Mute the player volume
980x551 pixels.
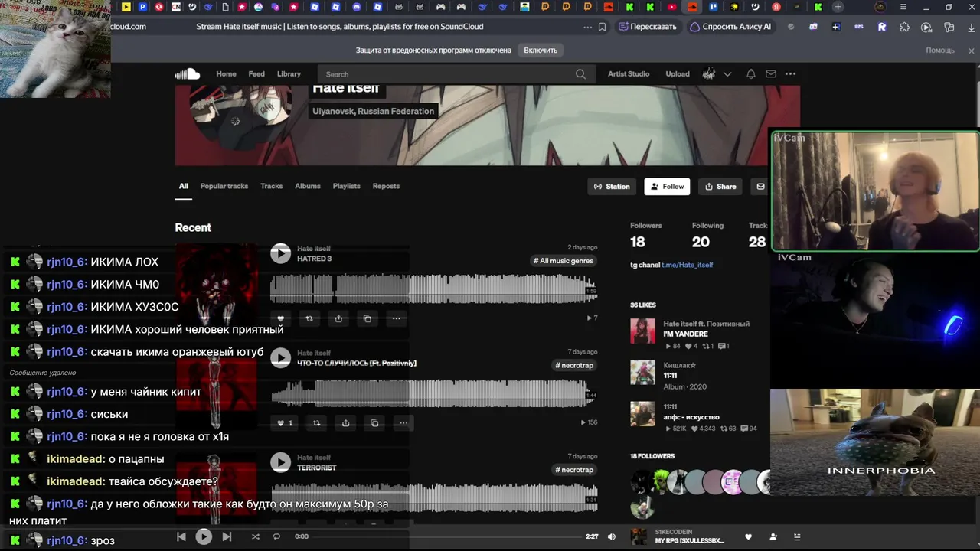(x=611, y=536)
